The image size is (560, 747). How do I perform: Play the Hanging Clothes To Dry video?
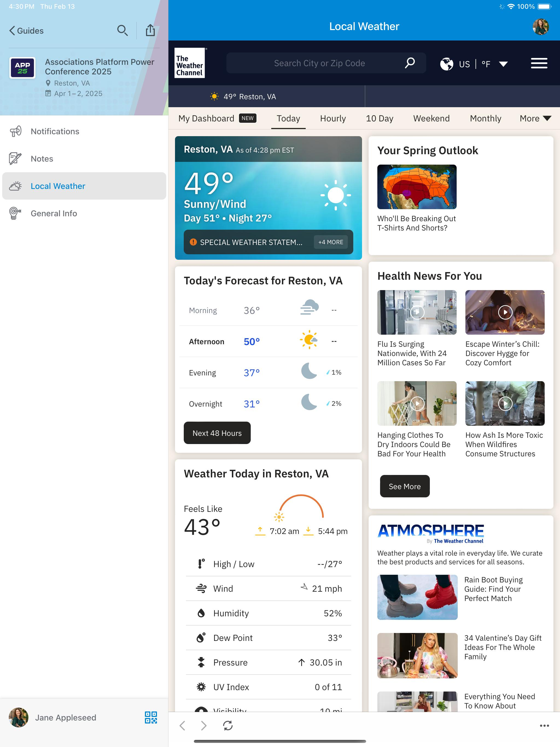(417, 404)
